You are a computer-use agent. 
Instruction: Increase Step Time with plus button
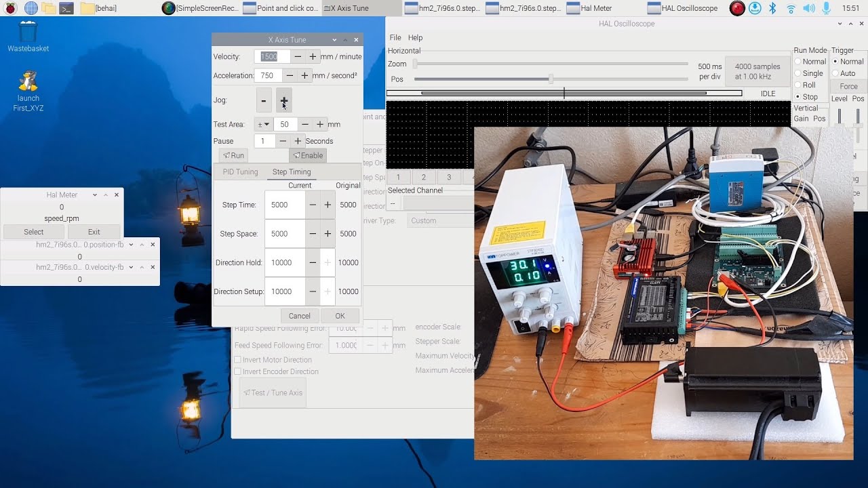328,205
